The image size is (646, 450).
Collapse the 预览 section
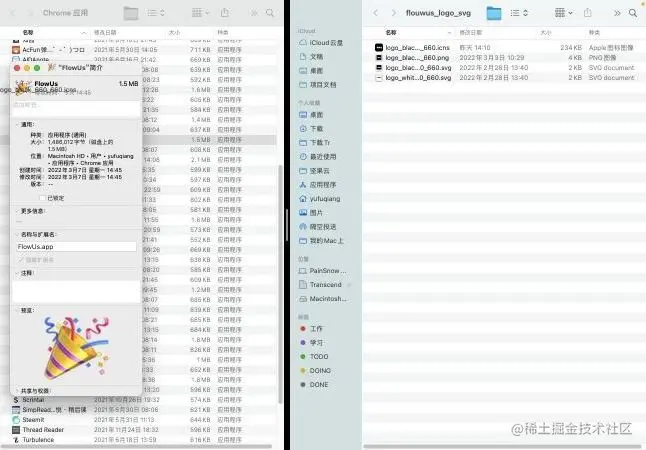[17, 310]
